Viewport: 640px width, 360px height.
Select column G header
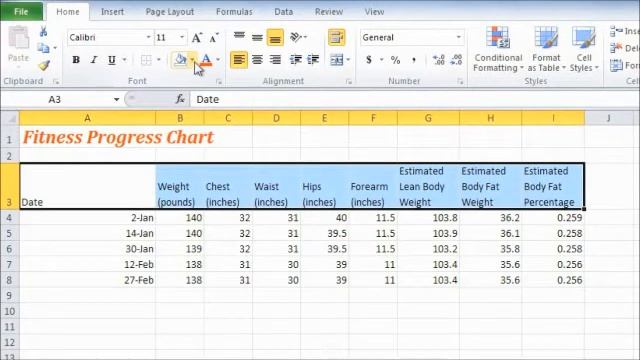point(428,118)
